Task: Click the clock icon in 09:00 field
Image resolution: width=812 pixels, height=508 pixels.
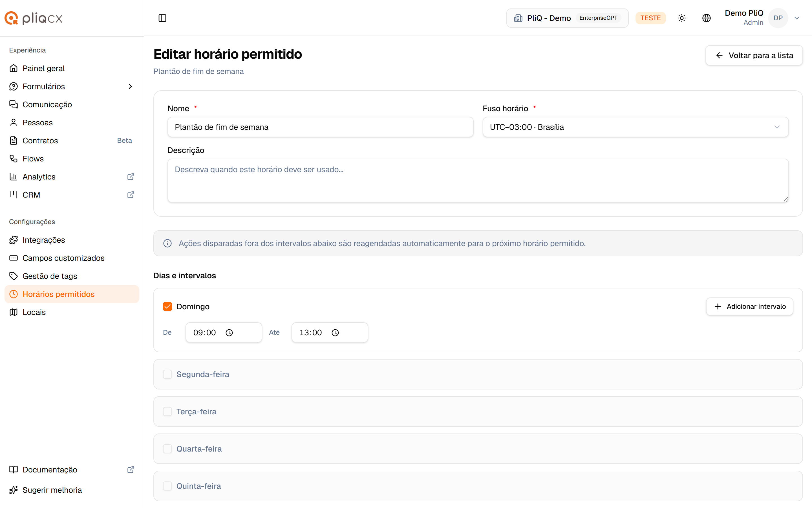Action: (229, 333)
